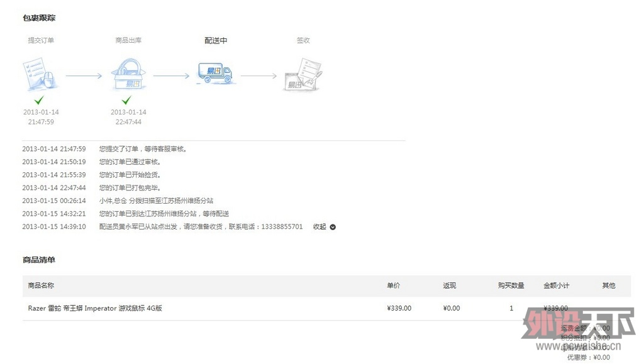Click the submit-order document icon

coord(41,74)
